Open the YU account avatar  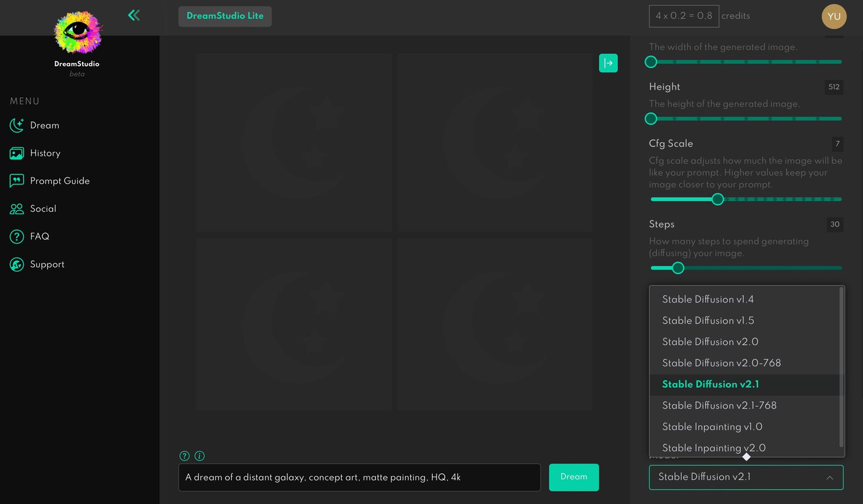(833, 16)
